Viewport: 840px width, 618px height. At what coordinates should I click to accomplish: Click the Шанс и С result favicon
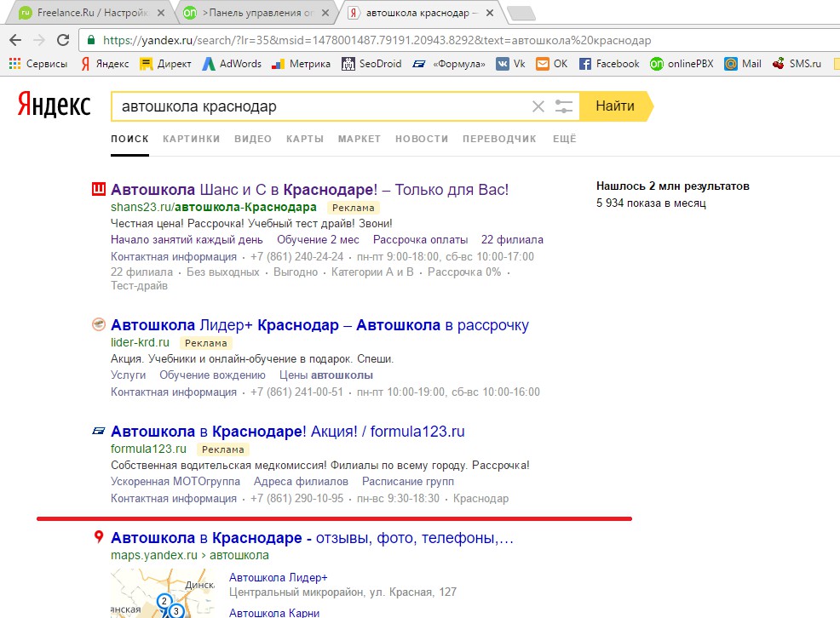click(x=99, y=189)
